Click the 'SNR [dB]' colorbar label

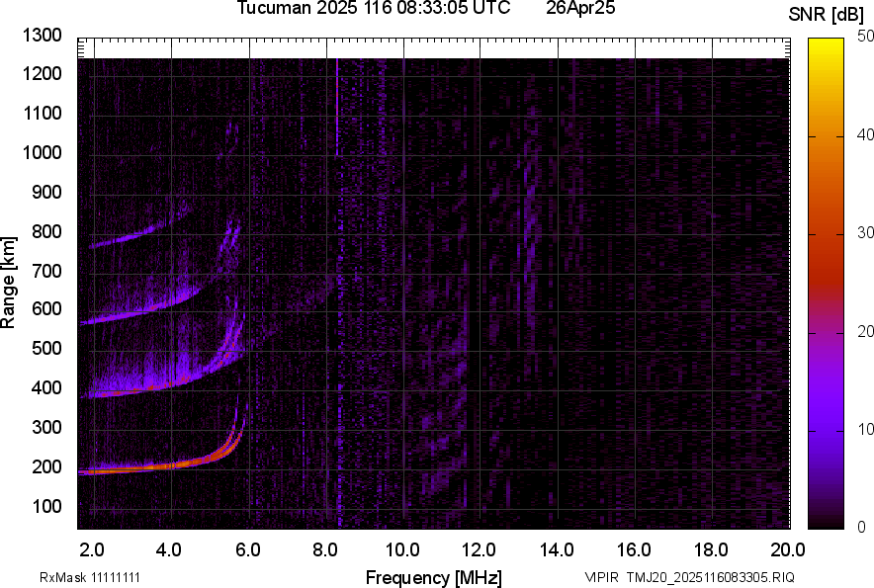(827, 15)
